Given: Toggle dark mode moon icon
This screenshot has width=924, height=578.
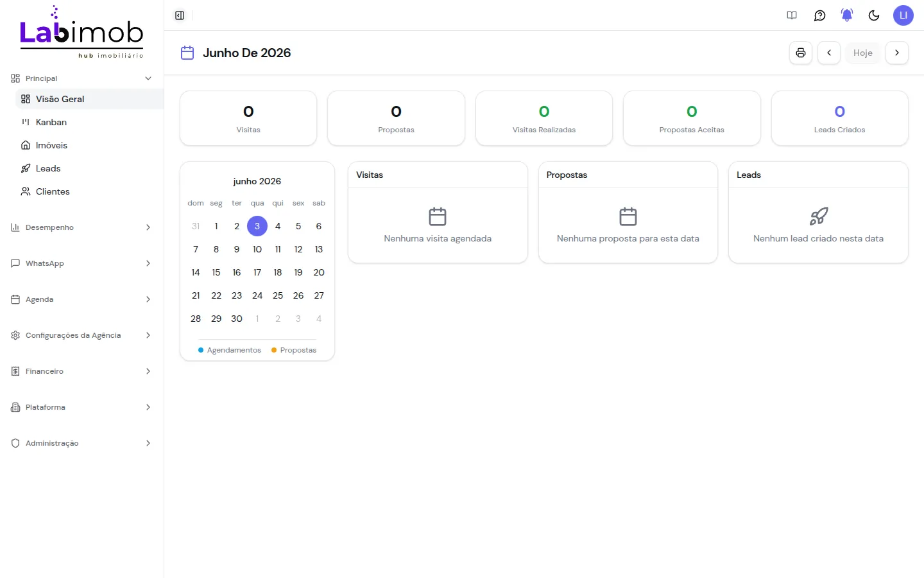Looking at the screenshot, I should click(874, 15).
